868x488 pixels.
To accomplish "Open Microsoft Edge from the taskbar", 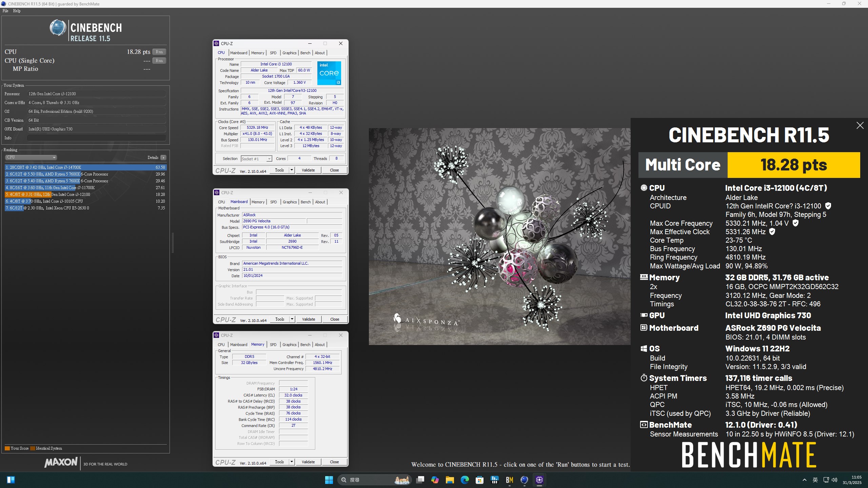I will [x=465, y=480].
